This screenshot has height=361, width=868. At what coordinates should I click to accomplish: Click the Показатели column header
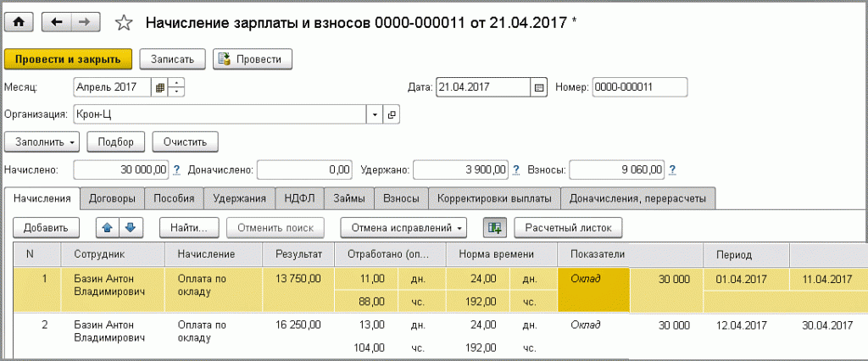630,254
